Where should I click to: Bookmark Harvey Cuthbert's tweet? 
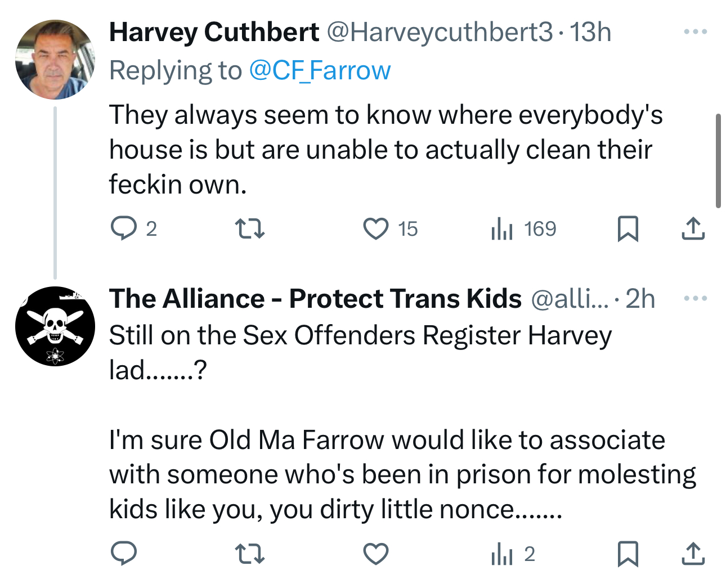click(x=628, y=228)
